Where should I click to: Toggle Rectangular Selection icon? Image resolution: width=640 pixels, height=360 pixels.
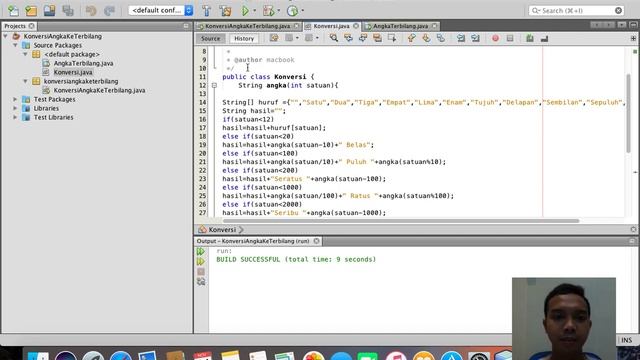tap(392, 38)
